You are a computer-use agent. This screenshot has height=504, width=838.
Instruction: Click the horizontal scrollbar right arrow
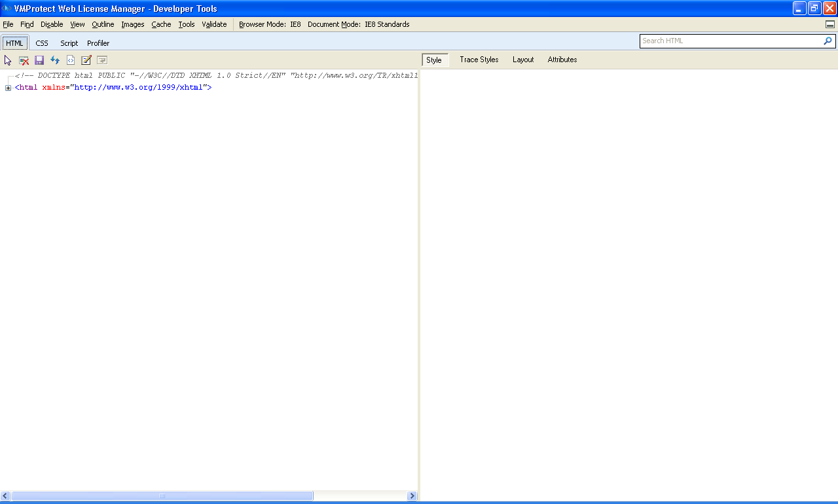coord(412,496)
